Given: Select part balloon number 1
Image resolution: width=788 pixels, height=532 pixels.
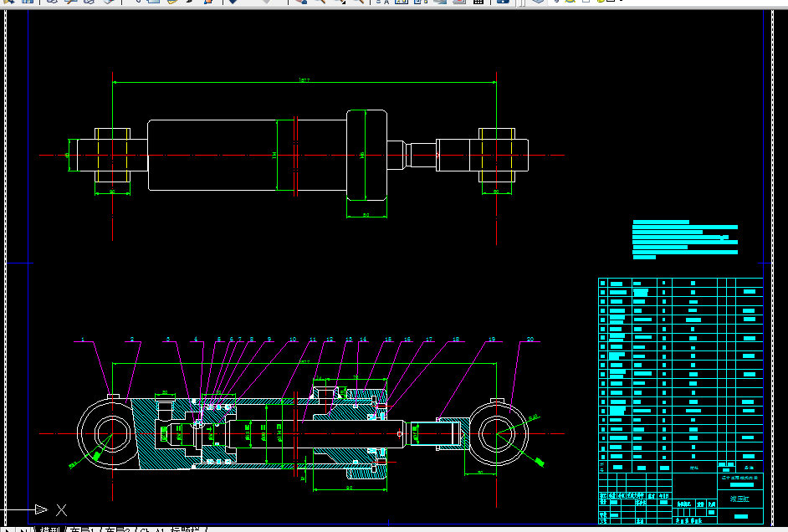Looking at the screenshot, I should coord(83,340).
